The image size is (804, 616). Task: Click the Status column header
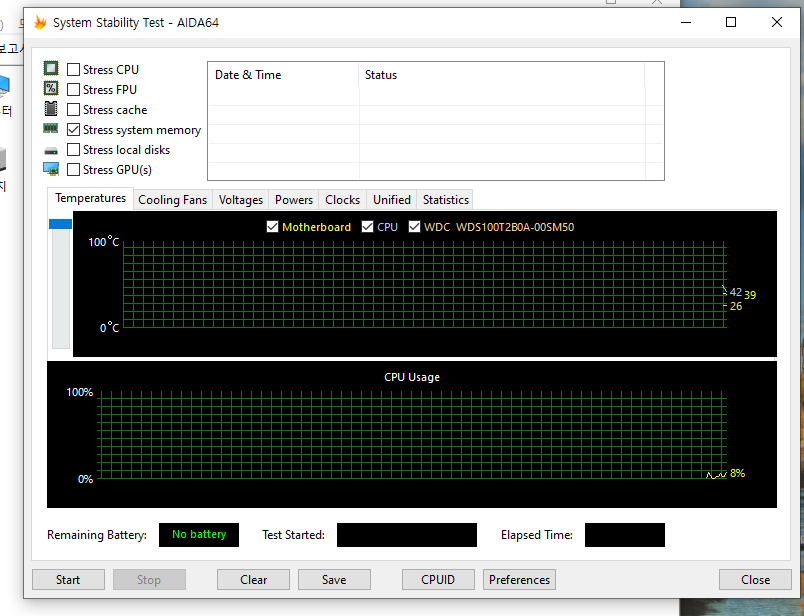[x=501, y=75]
